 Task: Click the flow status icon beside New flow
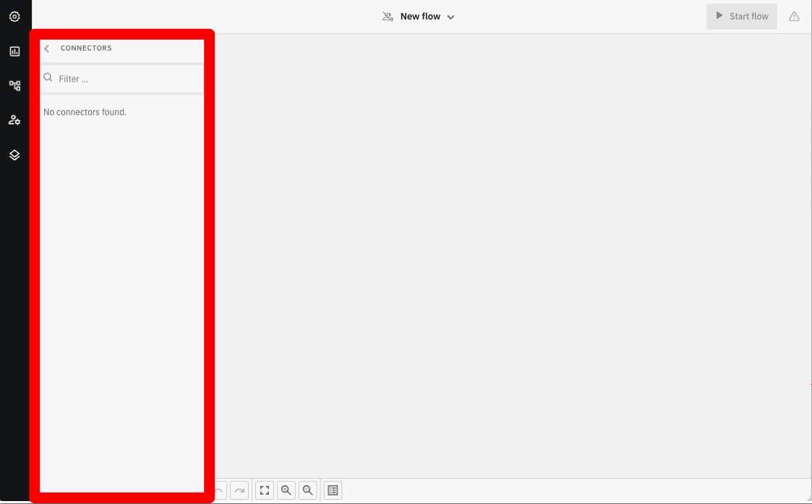tap(388, 17)
